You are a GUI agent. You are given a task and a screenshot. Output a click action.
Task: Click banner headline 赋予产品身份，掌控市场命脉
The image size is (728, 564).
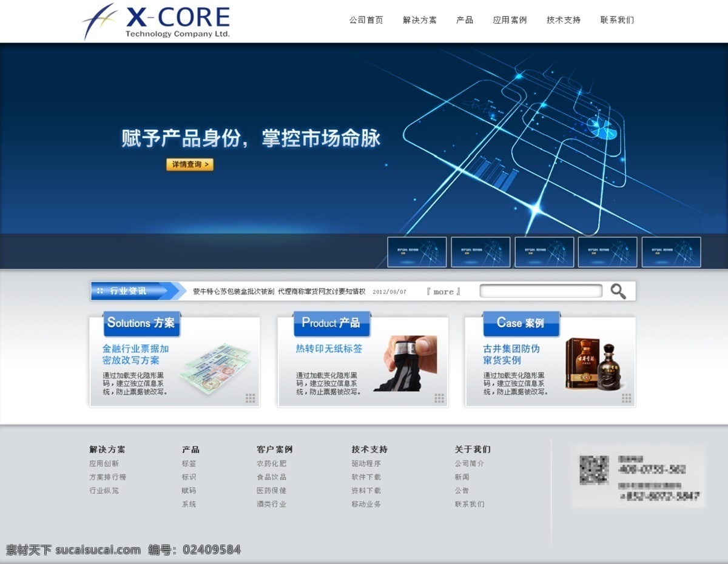point(251,138)
